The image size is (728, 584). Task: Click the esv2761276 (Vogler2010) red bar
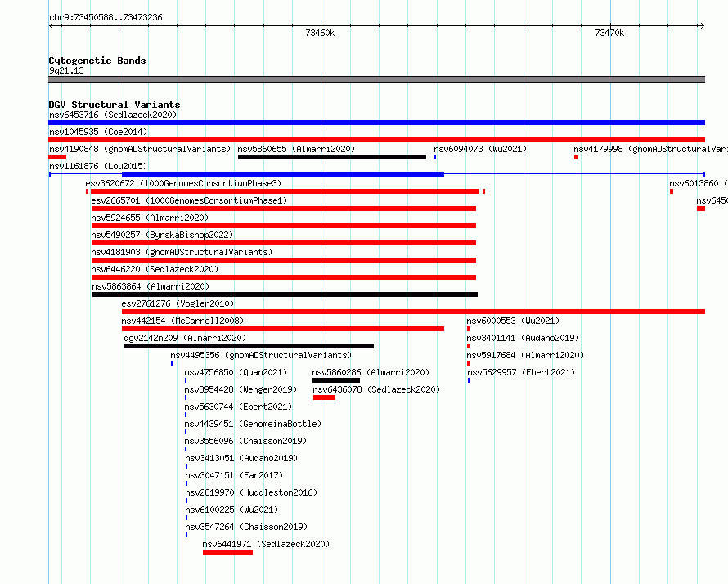[x=413, y=312]
